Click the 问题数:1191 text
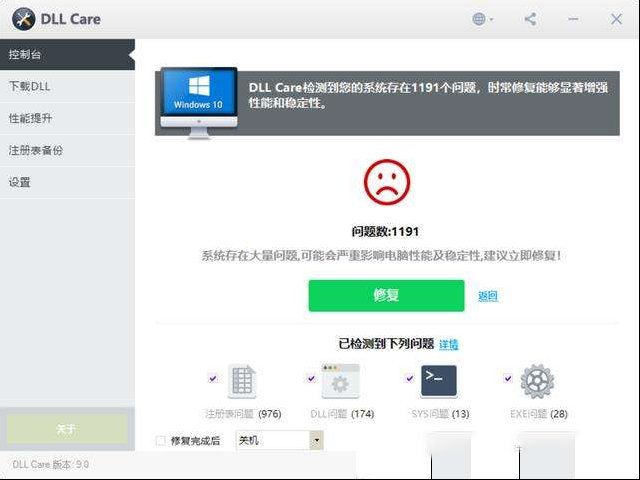The width and height of the screenshot is (640, 480). [385, 232]
